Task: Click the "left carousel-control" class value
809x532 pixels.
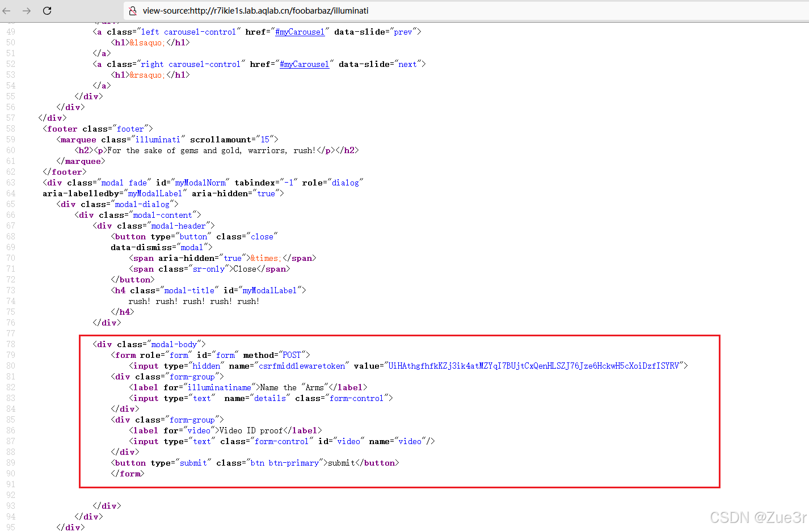Action: coord(188,32)
